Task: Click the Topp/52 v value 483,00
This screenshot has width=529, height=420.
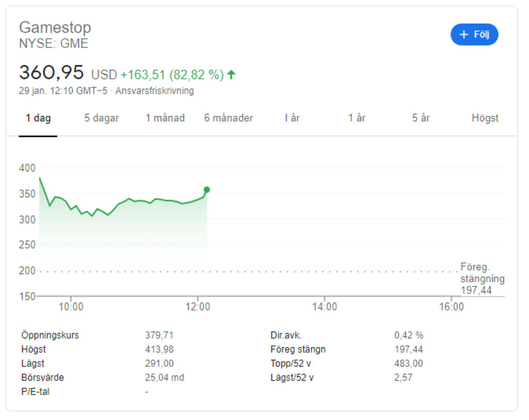Action: coord(408,364)
